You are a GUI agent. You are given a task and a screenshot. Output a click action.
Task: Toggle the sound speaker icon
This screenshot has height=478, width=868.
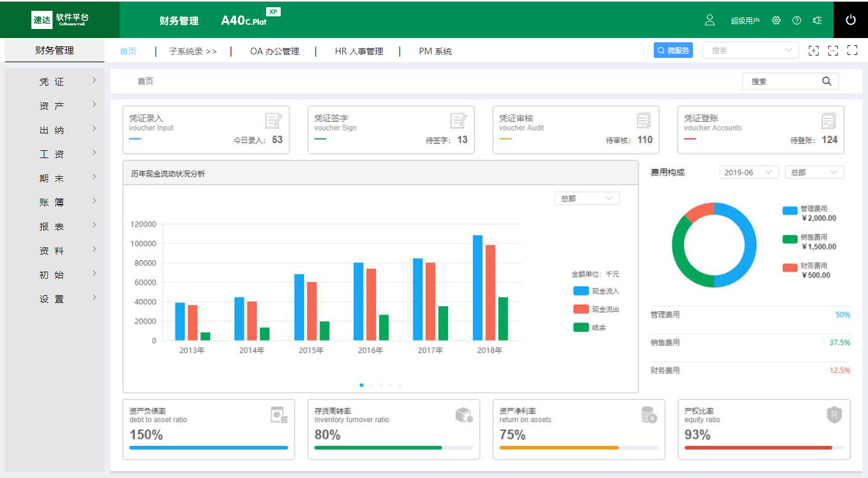coord(817,21)
